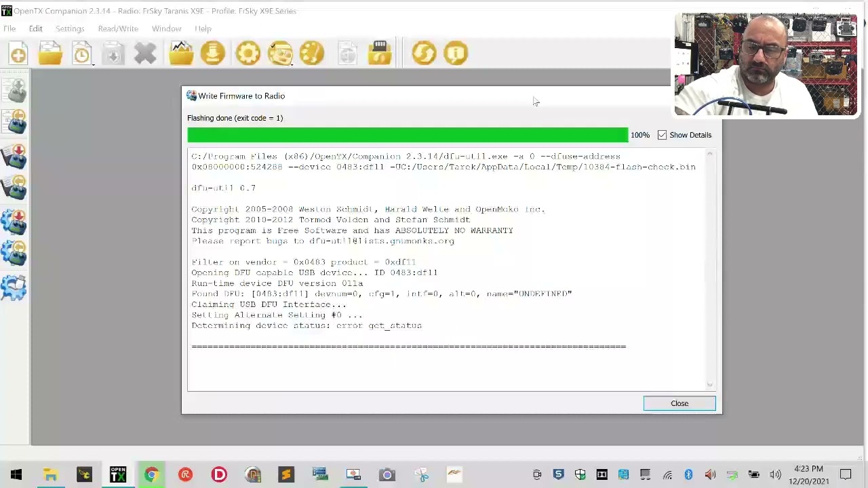The width and height of the screenshot is (868, 488).
Task: Click the Open file folder icon
Action: [50, 54]
